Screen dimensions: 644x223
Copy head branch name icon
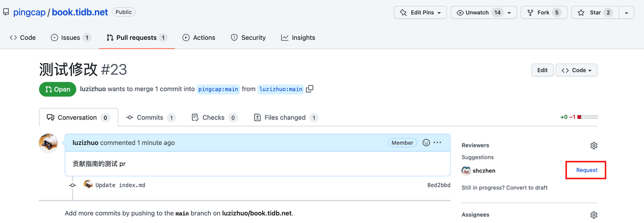pyautogui.click(x=310, y=89)
